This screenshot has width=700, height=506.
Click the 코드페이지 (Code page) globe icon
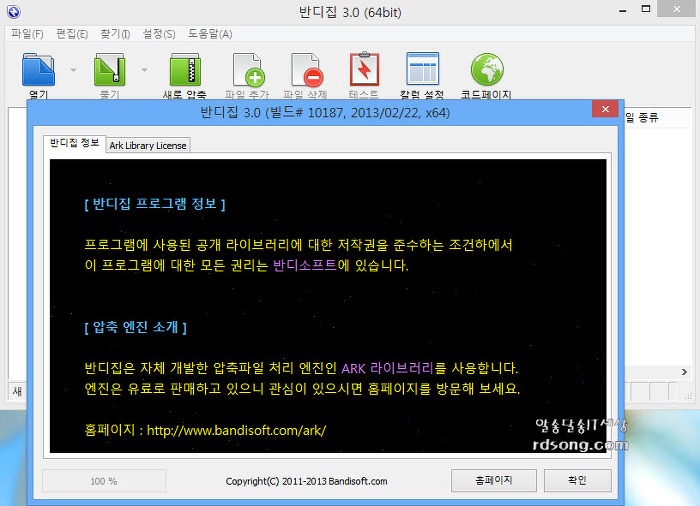click(486, 70)
